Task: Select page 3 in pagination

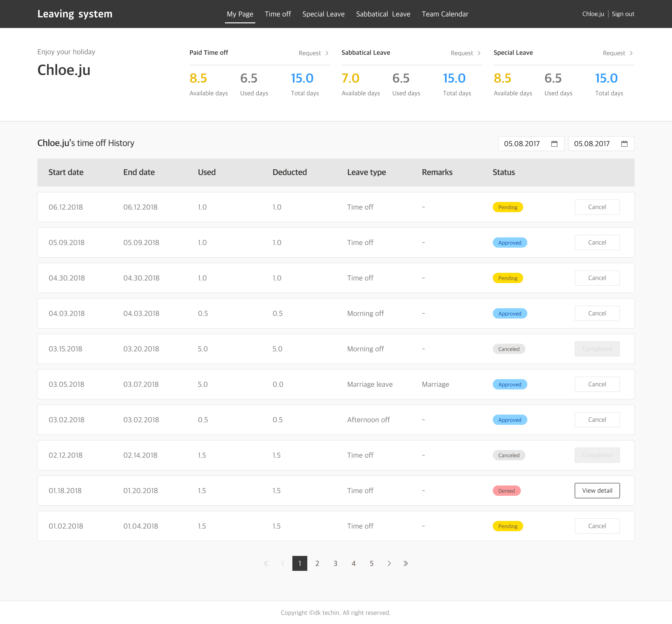Action: [335, 563]
